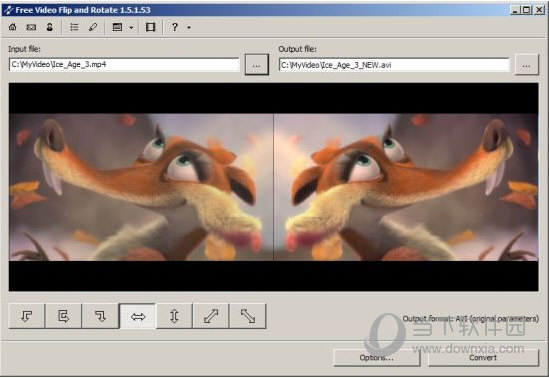Select the vertical flip button
This screenshot has height=378, width=549.
tap(174, 316)
